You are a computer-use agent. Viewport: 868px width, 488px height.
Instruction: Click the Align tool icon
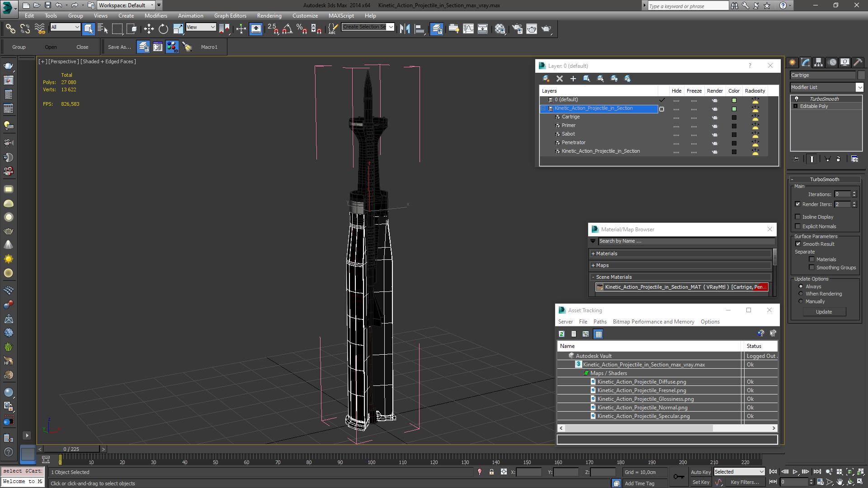[420, 29]
